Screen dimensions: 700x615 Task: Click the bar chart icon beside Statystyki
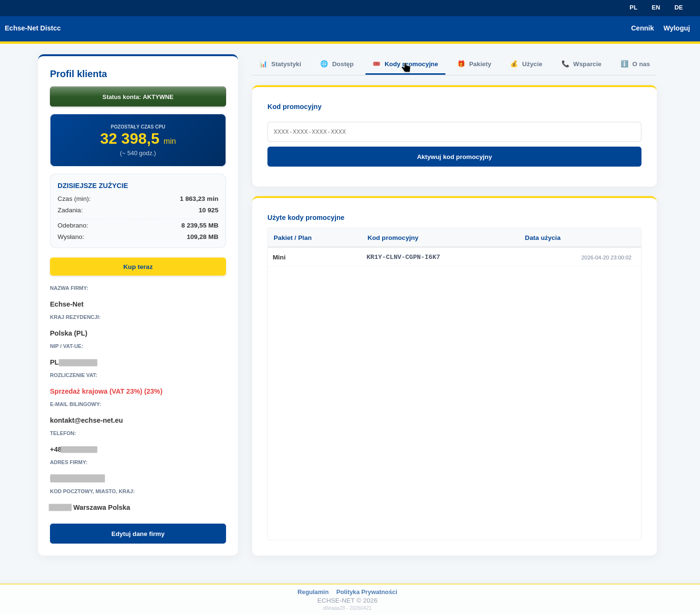tap(263, 64)
